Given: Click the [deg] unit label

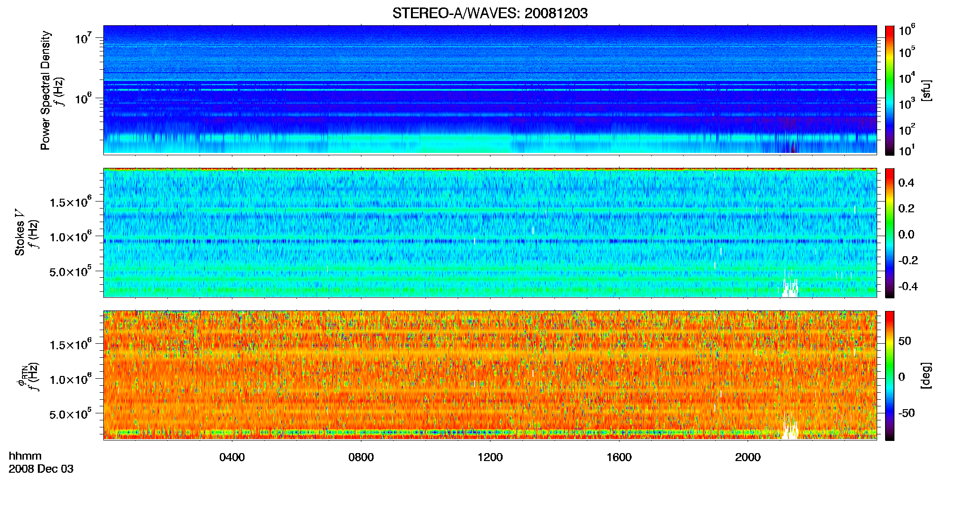Looking at the screenshot, I should click(926, 375).
